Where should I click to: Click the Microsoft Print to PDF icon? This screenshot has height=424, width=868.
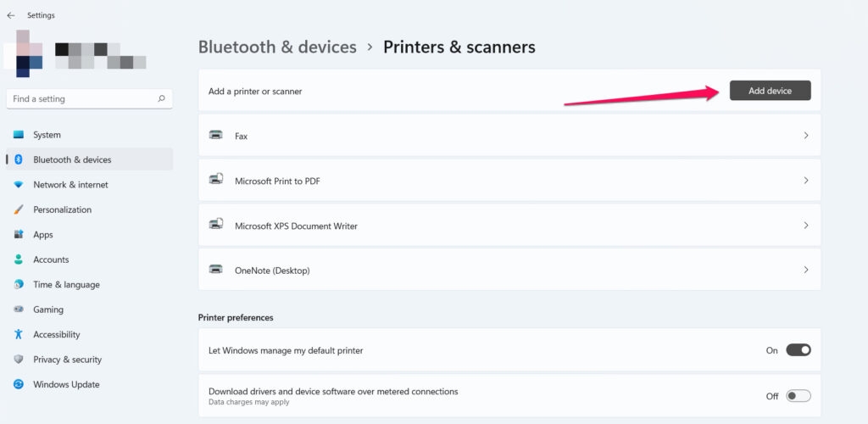click(216, 179)
